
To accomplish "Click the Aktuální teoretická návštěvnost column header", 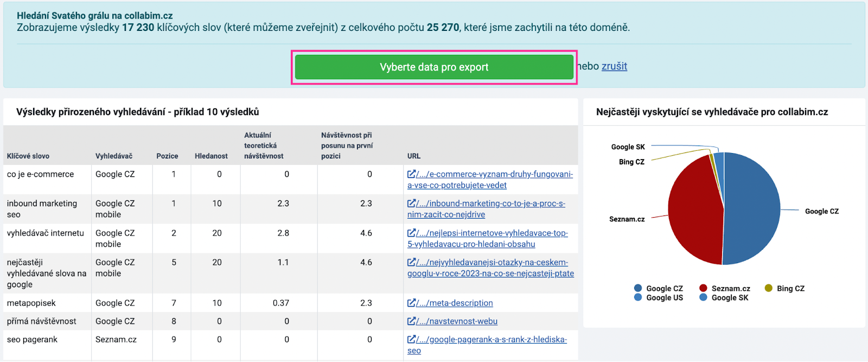I will click(264, 145).
